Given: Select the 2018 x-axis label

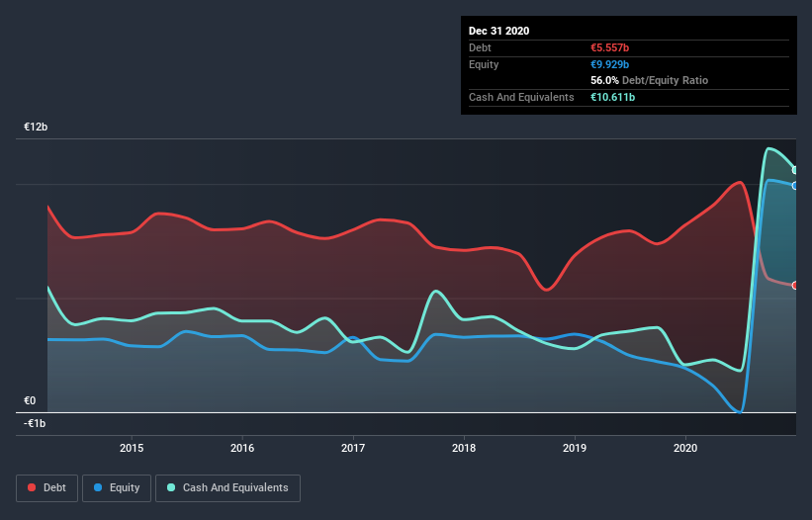Looking at the screenshot, I should 464,448.
